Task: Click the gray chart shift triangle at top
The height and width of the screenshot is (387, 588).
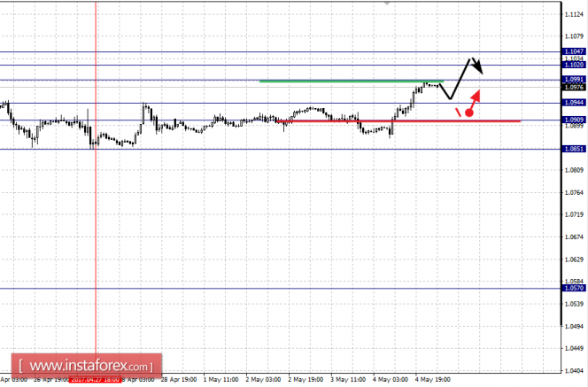Action: (387, 4)
